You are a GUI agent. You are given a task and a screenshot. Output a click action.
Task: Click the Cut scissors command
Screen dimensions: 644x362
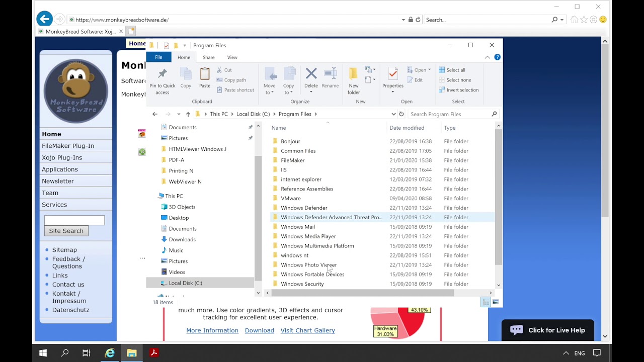pyautogui.click(x=224, y=70)
